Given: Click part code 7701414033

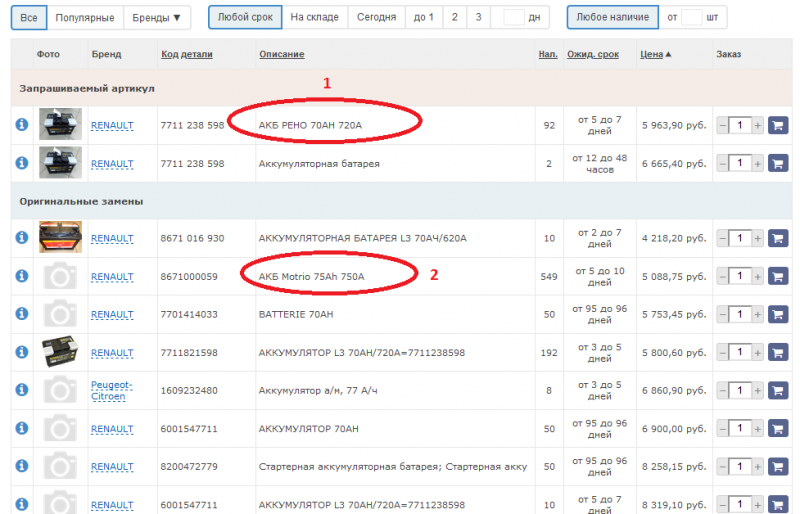Looking at the screenshot, I should [x=189, y=314].
